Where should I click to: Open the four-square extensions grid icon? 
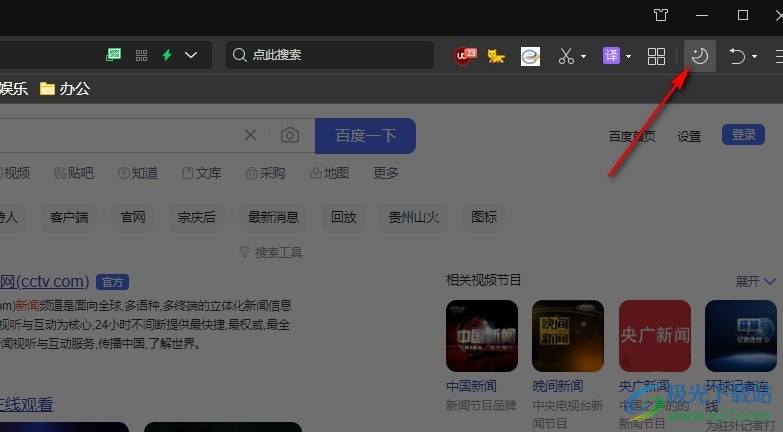[656, 56]
